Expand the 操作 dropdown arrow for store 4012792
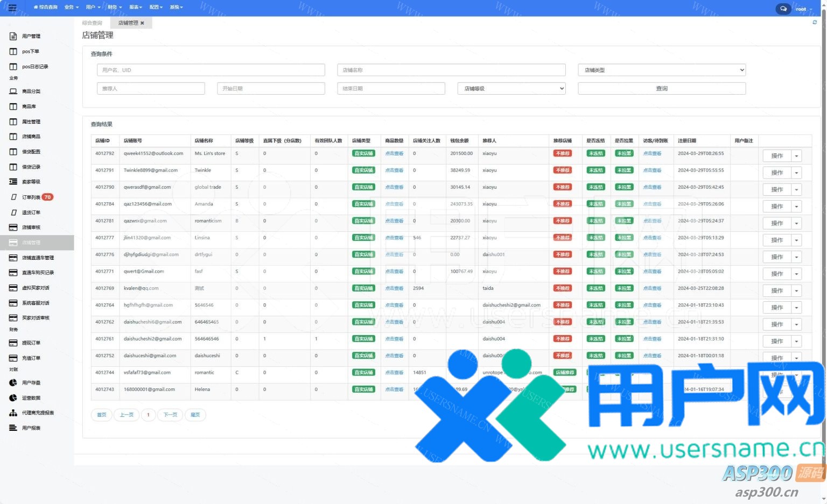 click(x=796, y=156)
